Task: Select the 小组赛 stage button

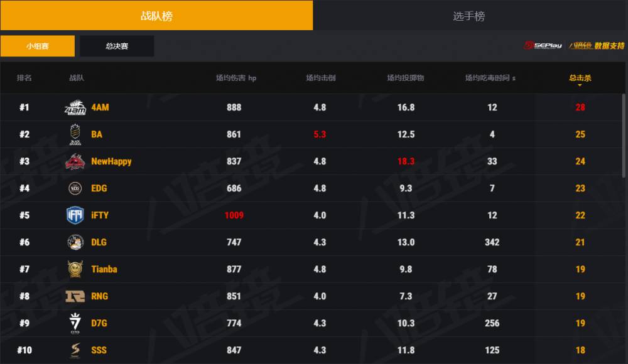Action: click(x=38, y=46)
